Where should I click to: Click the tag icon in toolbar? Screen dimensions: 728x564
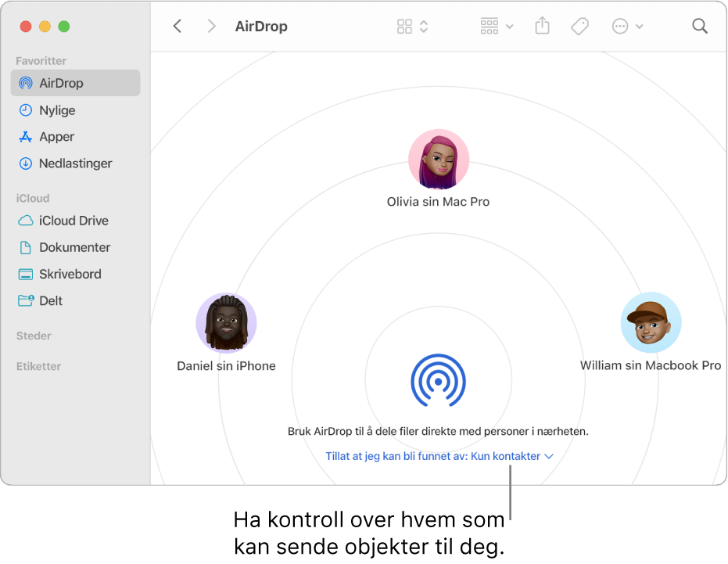(579, 26)
